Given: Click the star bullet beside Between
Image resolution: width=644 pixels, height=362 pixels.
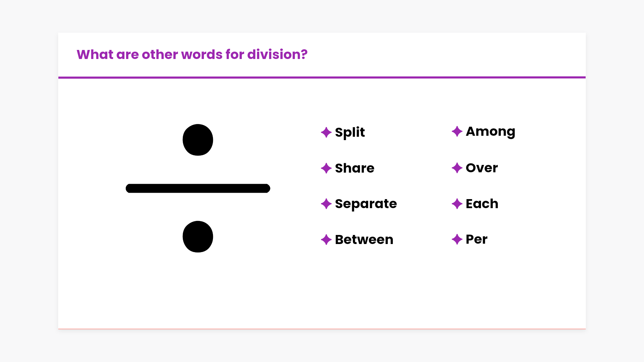Looking at the screenshot, I should click(326, 240).
